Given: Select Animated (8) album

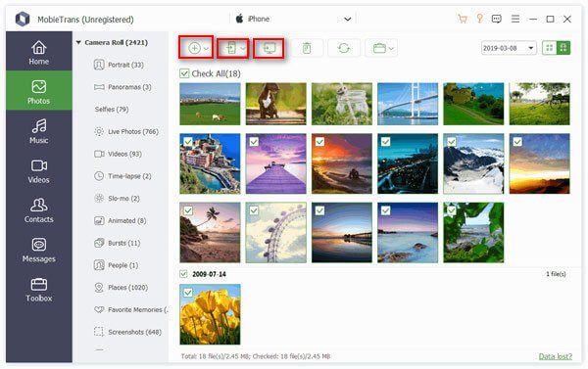Looking at the screenshot, I should (121, 220).
